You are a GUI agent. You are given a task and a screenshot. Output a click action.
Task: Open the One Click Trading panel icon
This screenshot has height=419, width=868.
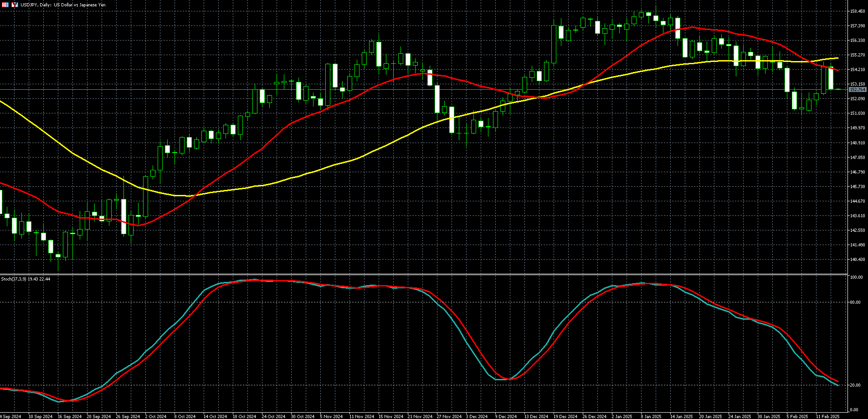coord(15,5)
